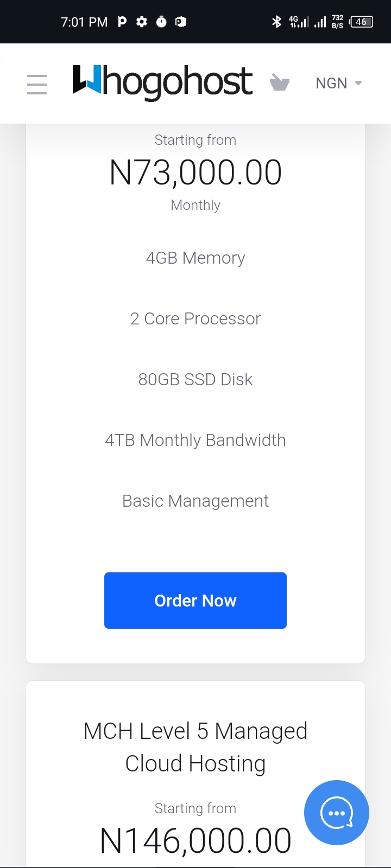
Task: Open the live chat bubble
Action: click(x=337, y=812)
